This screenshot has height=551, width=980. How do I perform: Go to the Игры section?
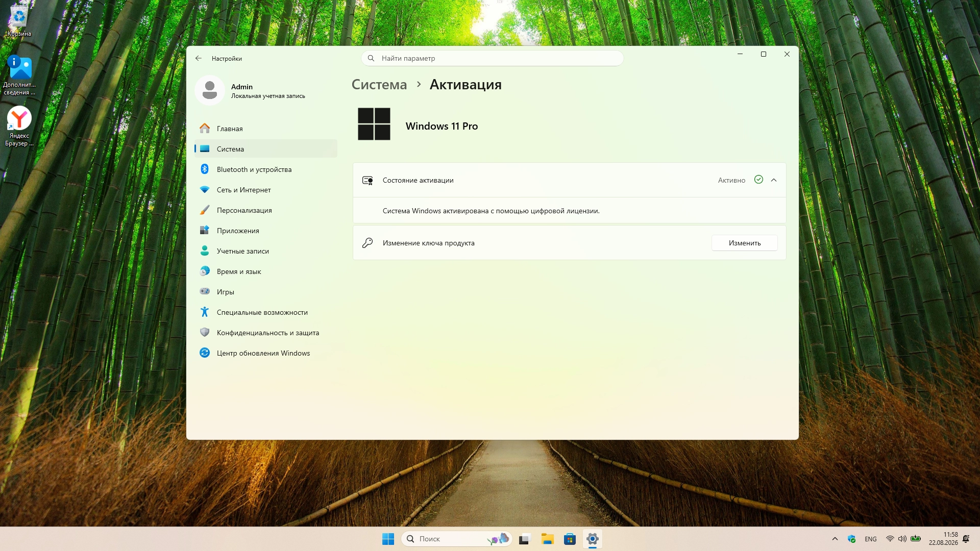(x=265, y=292)
